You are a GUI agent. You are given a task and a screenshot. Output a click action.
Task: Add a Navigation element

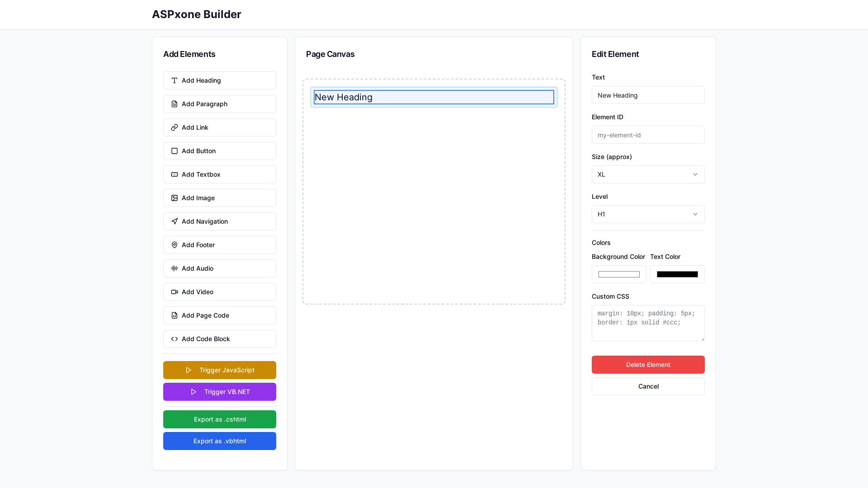click(x=220, y=221)
